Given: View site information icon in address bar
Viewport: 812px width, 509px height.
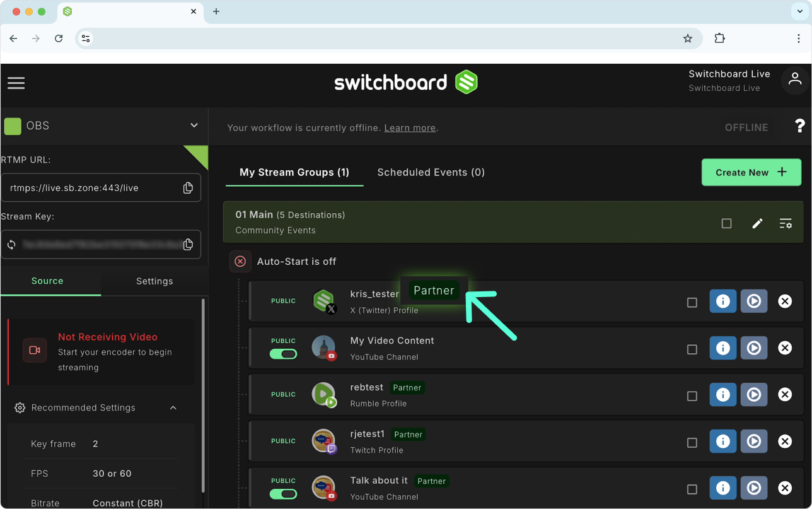Looking at the screenshot, I should (x=86, y=38).
